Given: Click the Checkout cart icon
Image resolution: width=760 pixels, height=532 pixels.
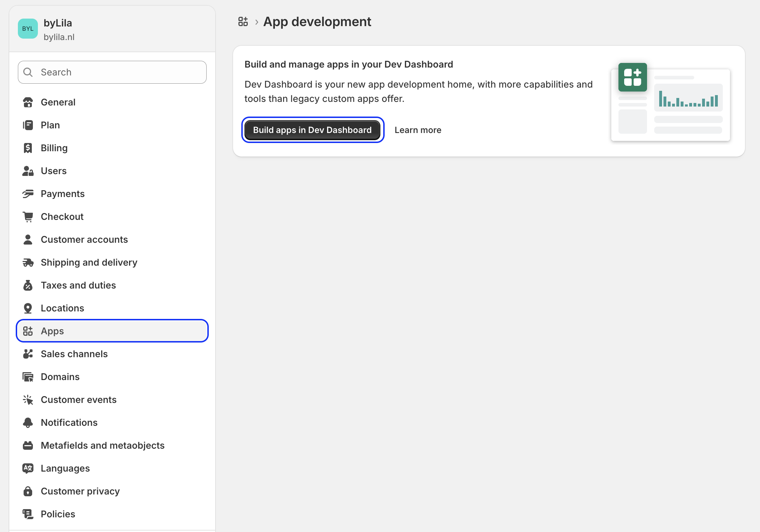Looking at the screenshot, I should point(28,216).
